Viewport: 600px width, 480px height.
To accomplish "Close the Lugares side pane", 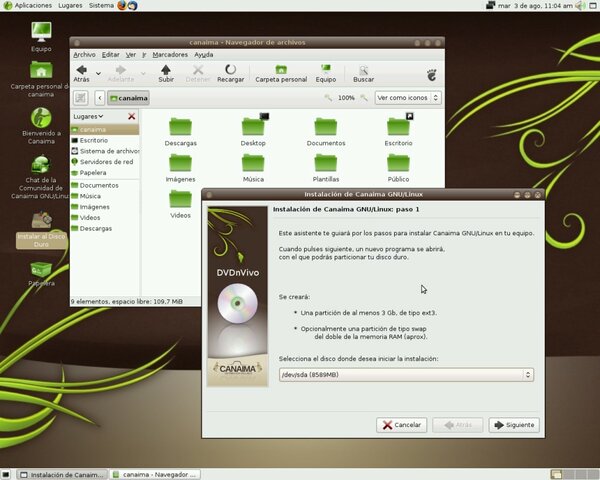I will click(x=131, y=116).
